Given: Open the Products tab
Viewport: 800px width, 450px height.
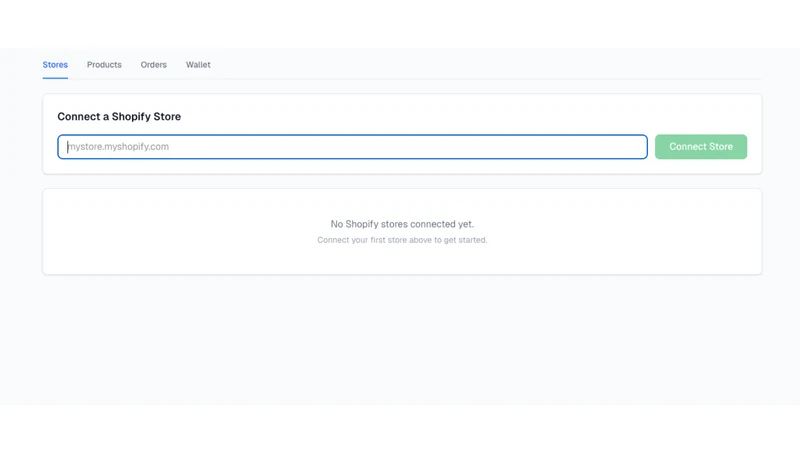Looking at the screenshot, I should coord(104,65).
